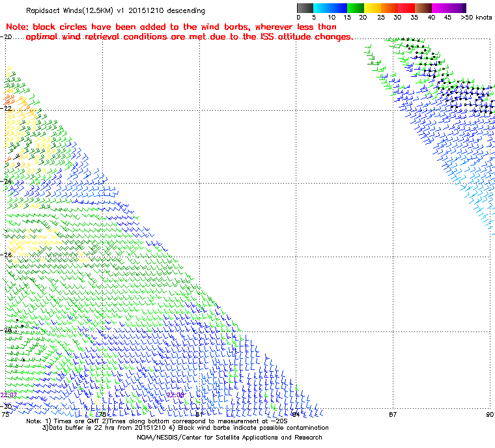Click red note line 'optimal wind retrieval conditions are met'
This screenshot has width=495, height=448.
tap(189, 37)
